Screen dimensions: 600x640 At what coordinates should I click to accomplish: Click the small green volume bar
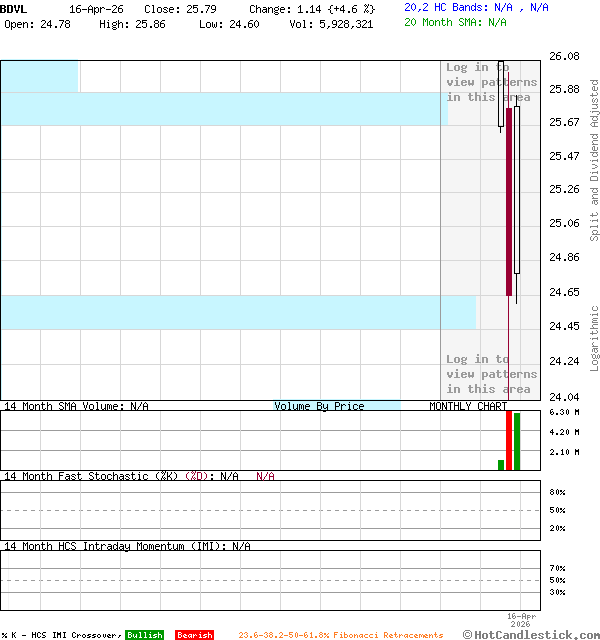pos(501,464)
